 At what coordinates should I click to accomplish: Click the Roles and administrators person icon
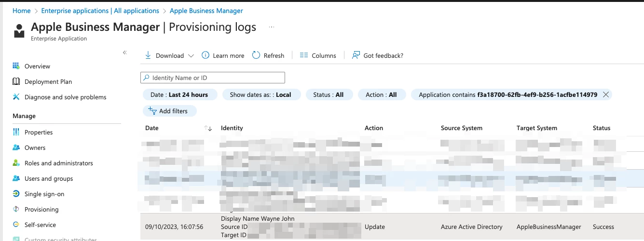pyautogui.click(x=16, y=163)
